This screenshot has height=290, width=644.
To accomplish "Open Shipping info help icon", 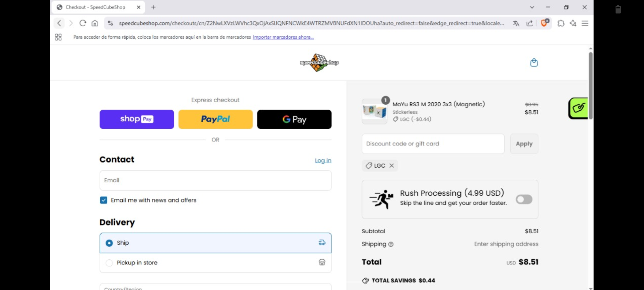I will click(x=391, y=244).
